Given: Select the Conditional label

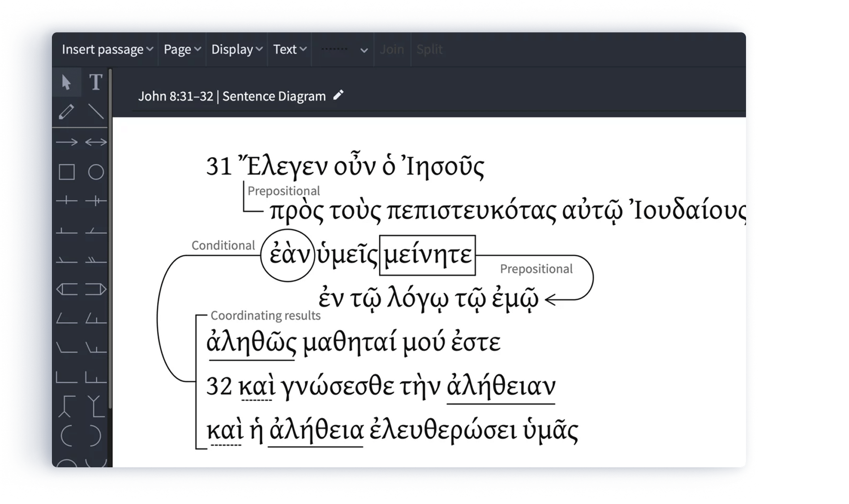Looking at the screenshot, I should coord(223,245).
